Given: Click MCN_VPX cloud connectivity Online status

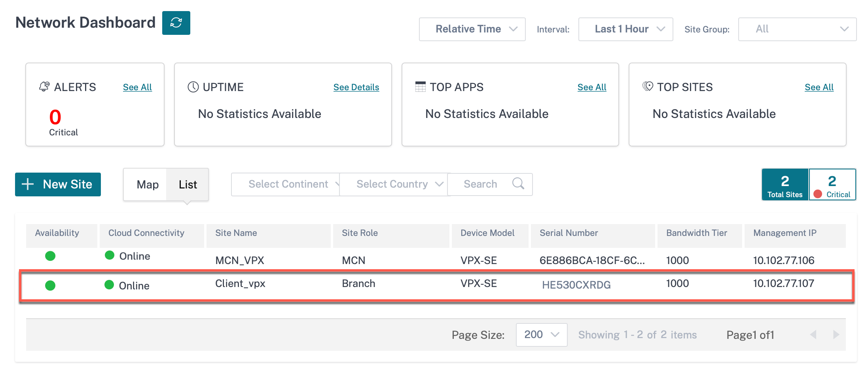Looking at the screenshot, I should (127, 256).
